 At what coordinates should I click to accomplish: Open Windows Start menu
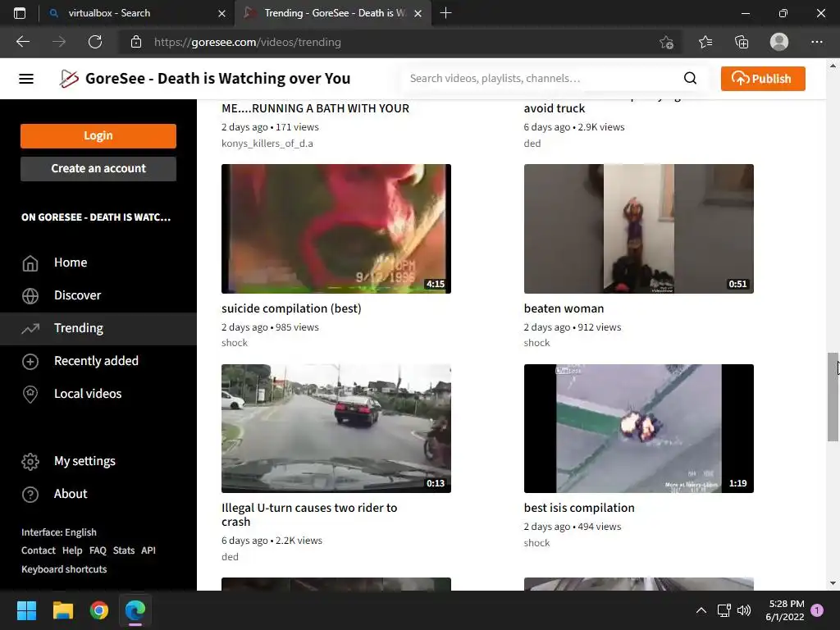click(26, 610)
